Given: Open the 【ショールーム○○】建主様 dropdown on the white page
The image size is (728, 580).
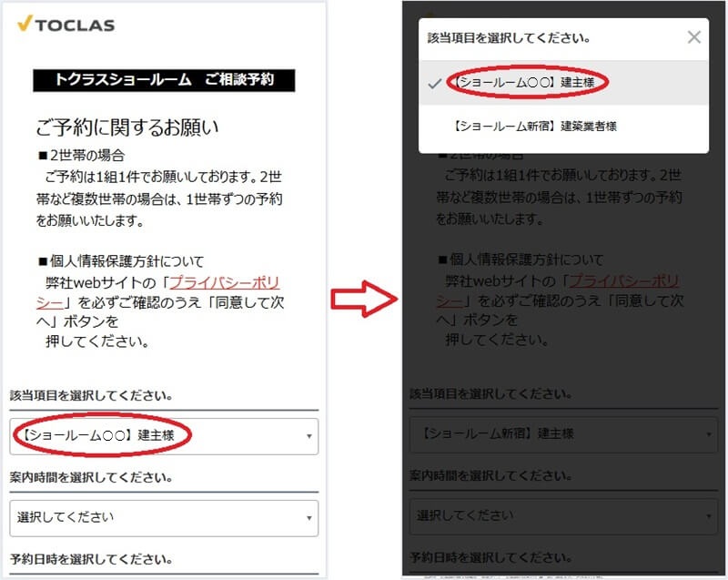Looking at the screenshot, I should click(164, 436).
